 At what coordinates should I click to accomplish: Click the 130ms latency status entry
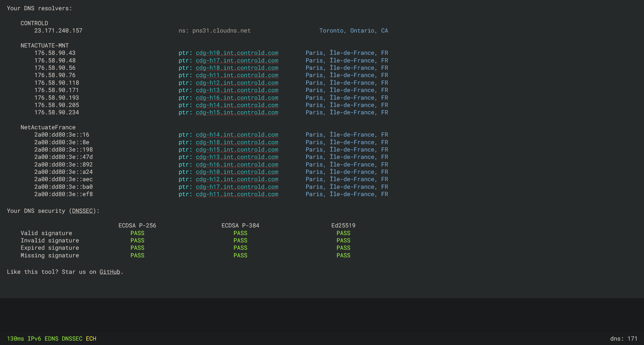(16, 339)
